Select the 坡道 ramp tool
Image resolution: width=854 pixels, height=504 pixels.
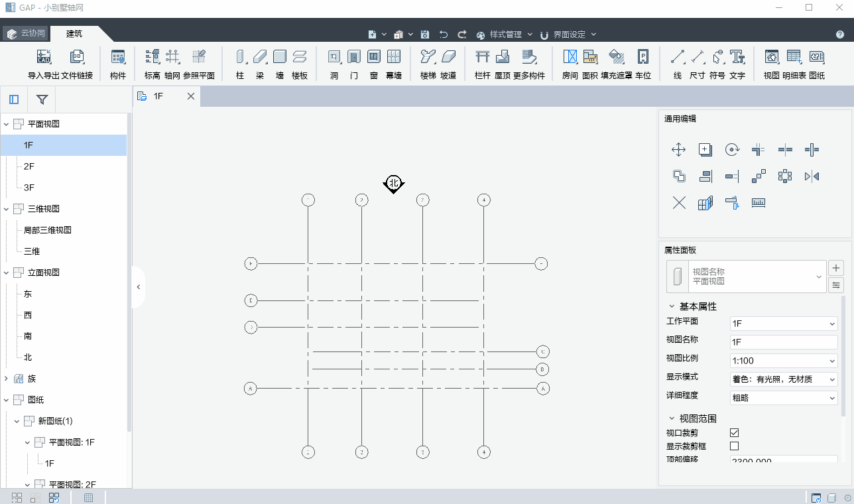(x=449, y=64)
